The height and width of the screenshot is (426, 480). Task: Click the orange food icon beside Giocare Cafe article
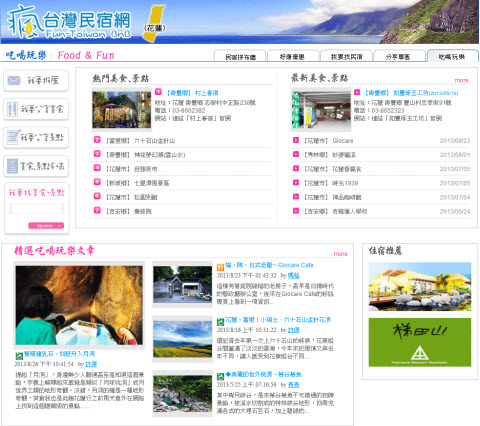pos(220,267)
